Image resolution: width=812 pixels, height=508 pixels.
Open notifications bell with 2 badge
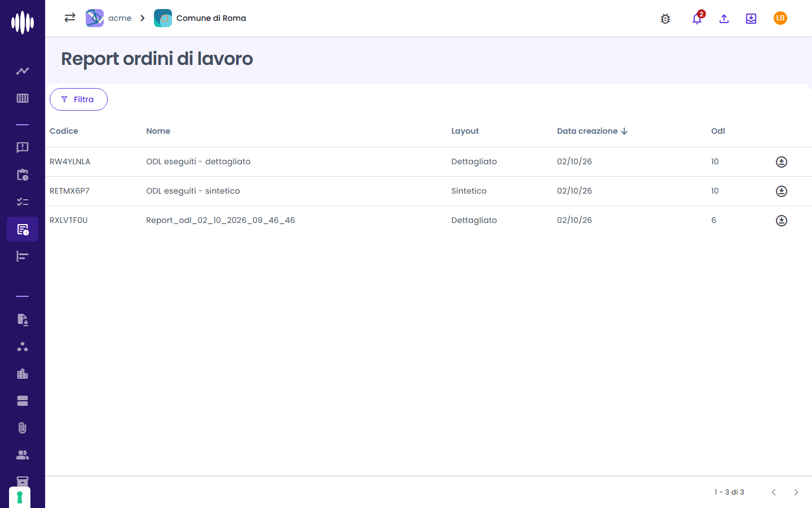697,19
